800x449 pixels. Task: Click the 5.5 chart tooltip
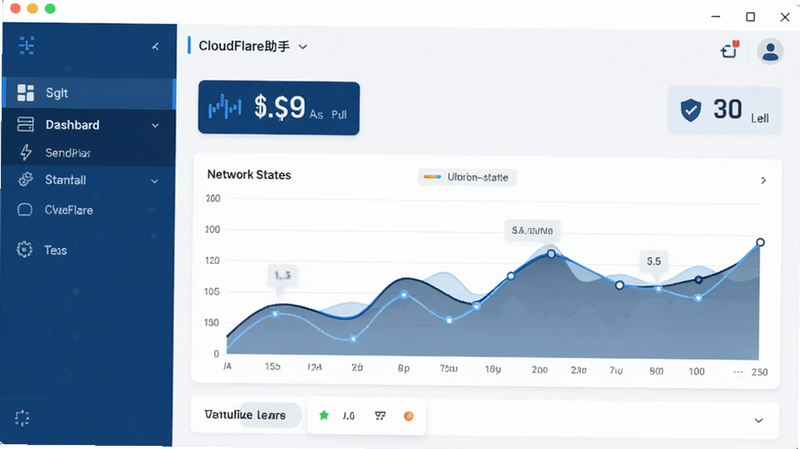coord(654,261)
